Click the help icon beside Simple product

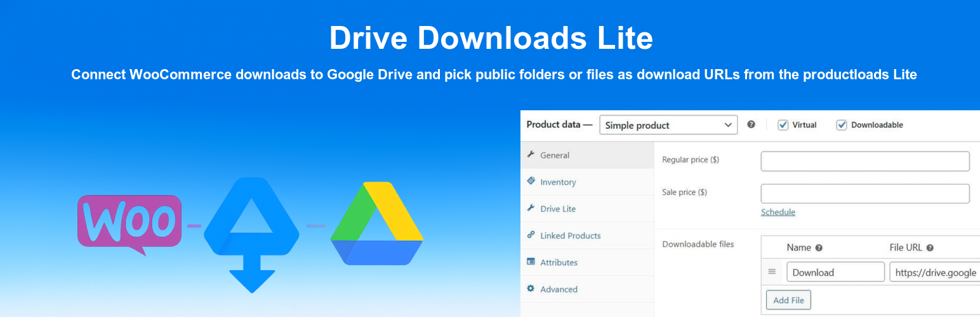(x=752, y=125)
